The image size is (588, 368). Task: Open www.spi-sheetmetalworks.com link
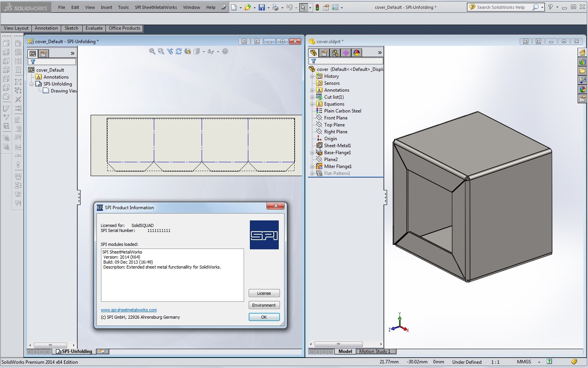(x=129, y=310)
